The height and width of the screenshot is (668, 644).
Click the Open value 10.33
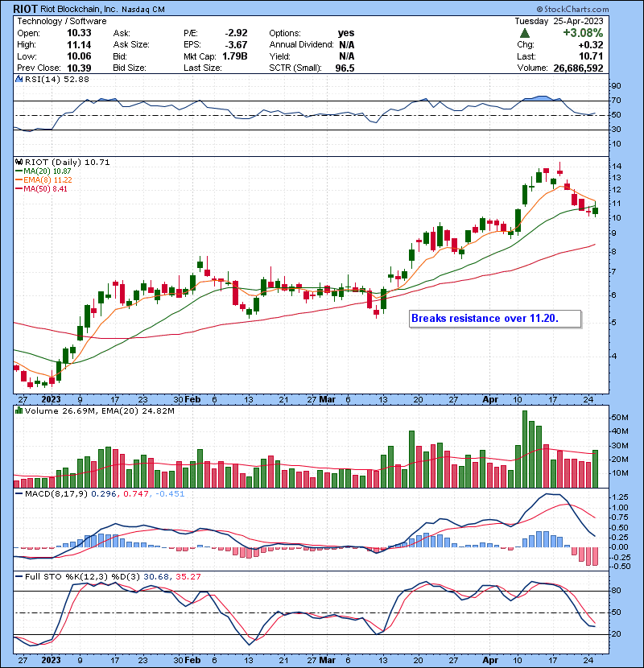pos(79,33)
